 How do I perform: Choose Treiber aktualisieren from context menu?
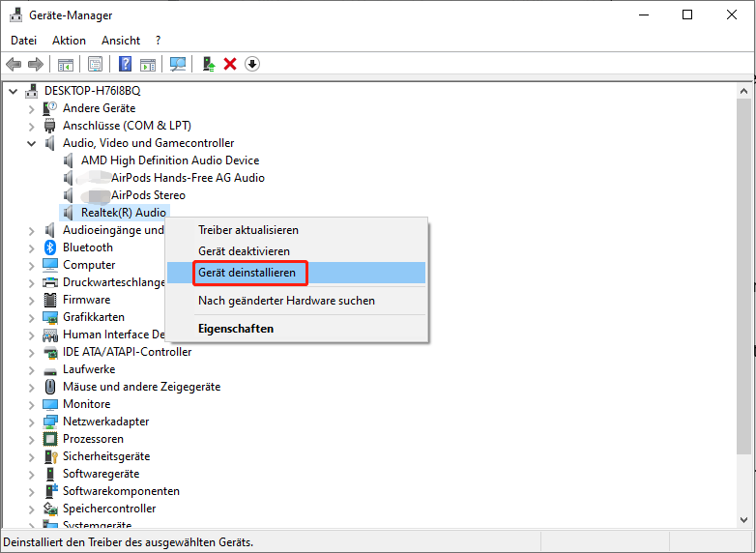pos(296,230)
